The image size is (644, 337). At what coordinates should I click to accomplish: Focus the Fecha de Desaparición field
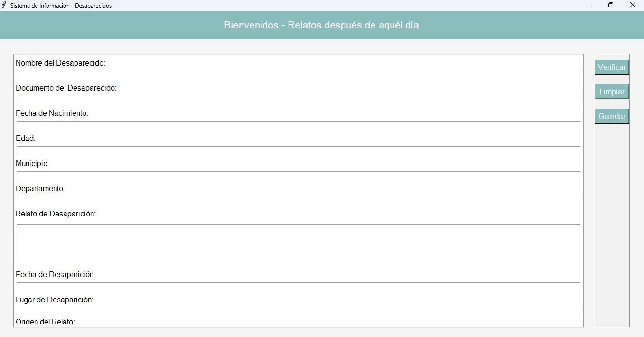299,287
